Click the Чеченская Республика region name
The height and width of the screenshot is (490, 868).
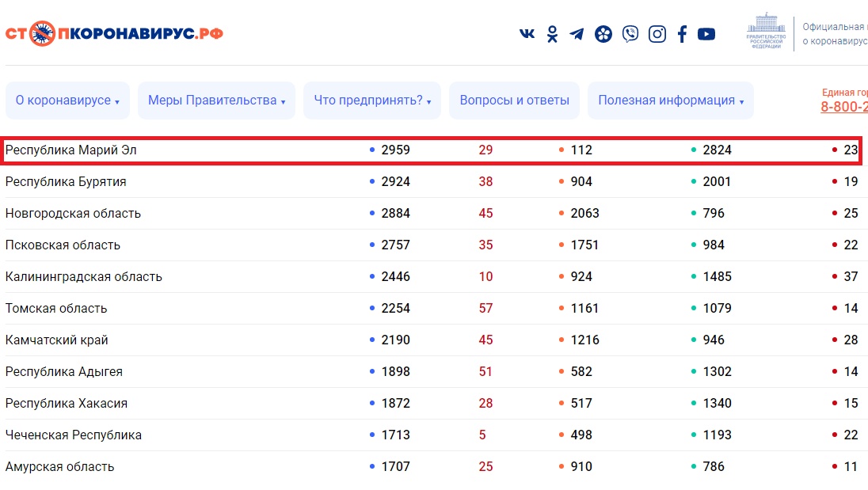pos(74,435)
